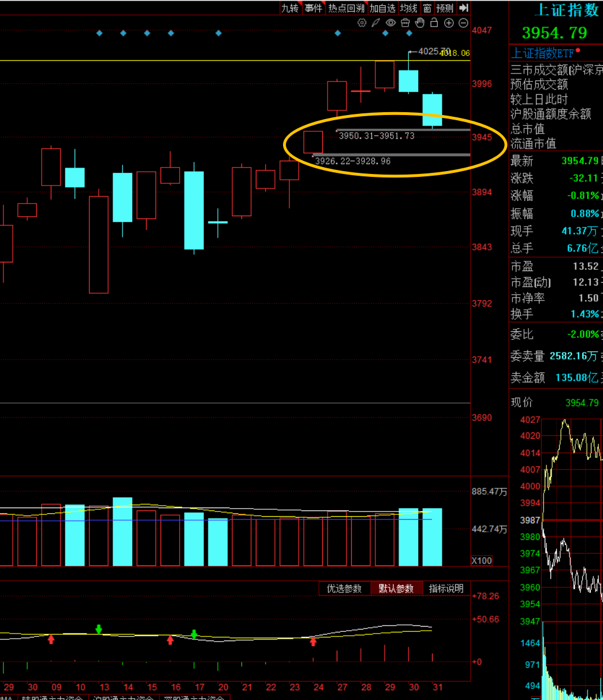
Task: Open the 预测 forecast option
Action: tap(445, 8)
